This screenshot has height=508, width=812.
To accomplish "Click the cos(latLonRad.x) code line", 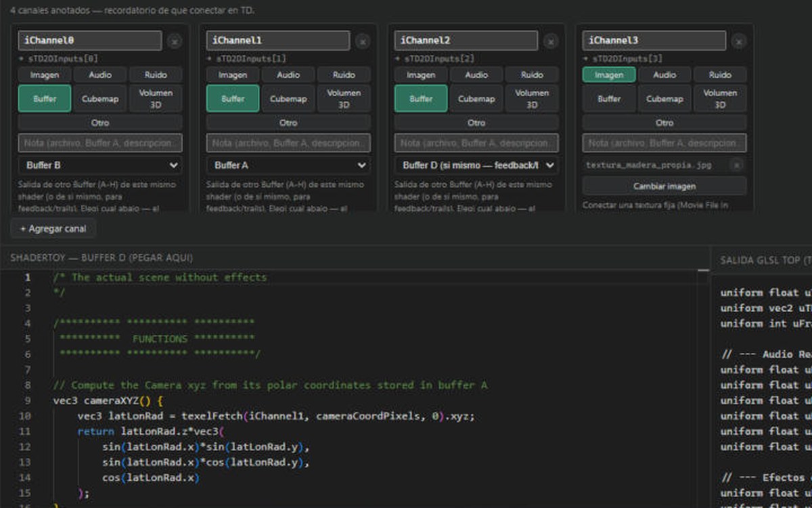I will (151, 478).
